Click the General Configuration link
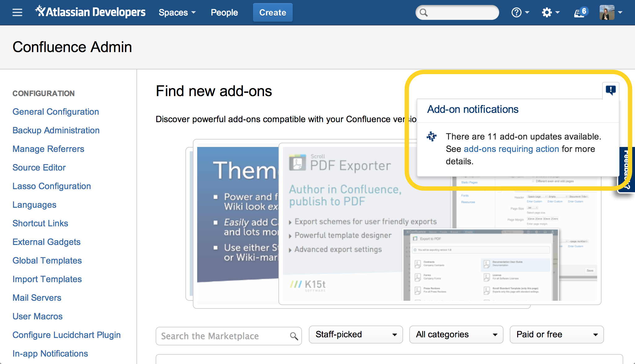This screenshot has height=364, width=635. pos(56,112)
